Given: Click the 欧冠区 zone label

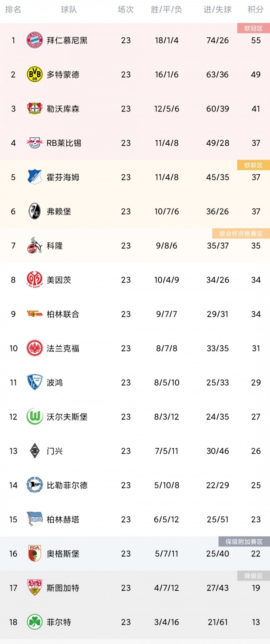Looking at the screenshot, I should 253,28.
